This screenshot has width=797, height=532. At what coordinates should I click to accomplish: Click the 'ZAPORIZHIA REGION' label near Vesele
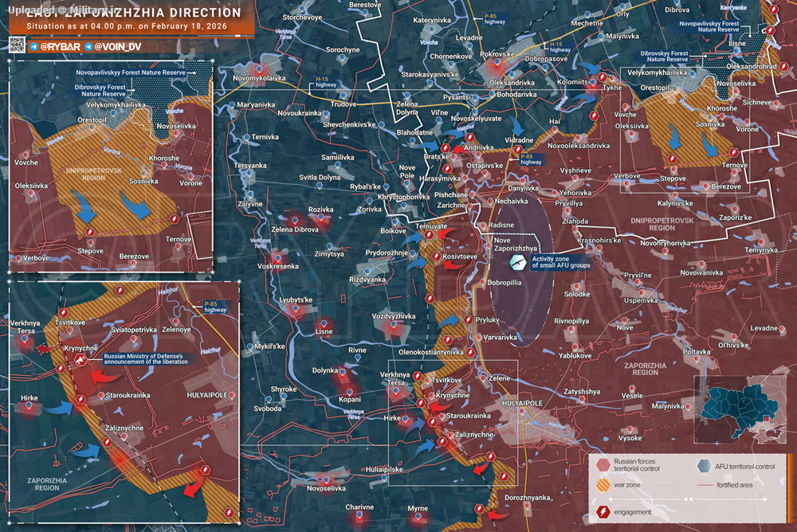tap(645, 369)
